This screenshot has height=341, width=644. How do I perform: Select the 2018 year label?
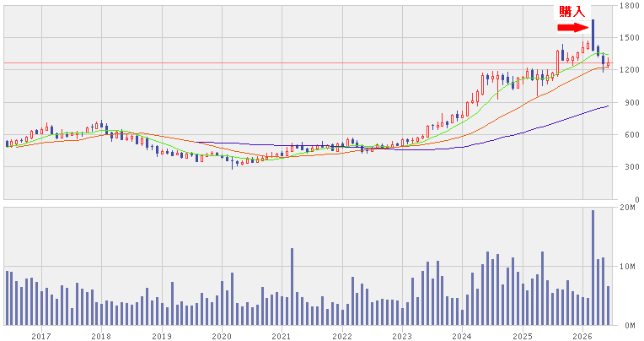tap(101, 337)
